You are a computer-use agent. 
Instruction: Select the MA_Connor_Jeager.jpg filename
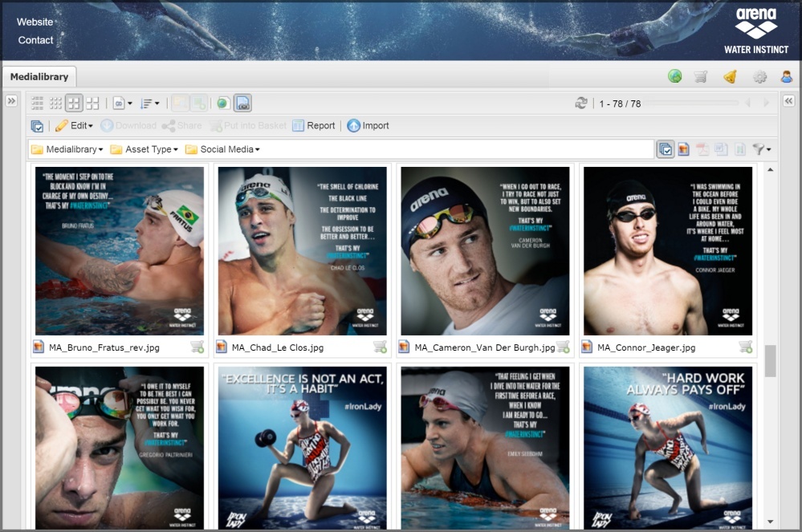pyautogui.click(x=646, y=347)
